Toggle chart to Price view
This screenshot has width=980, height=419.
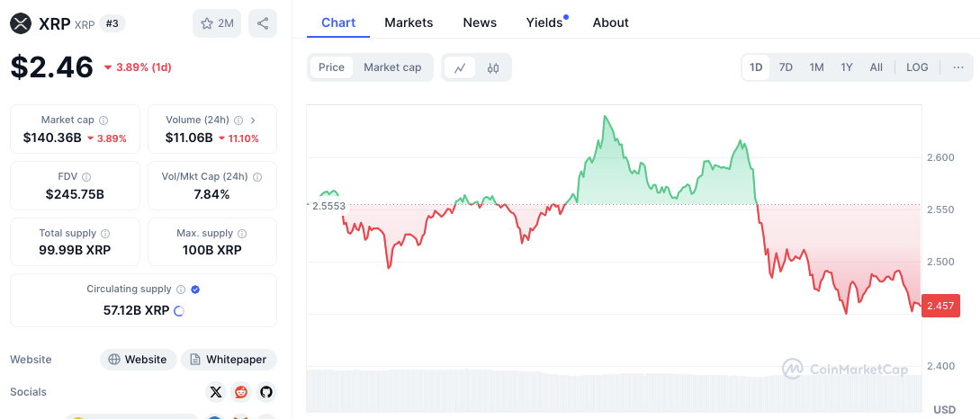[x=331, y=67]
